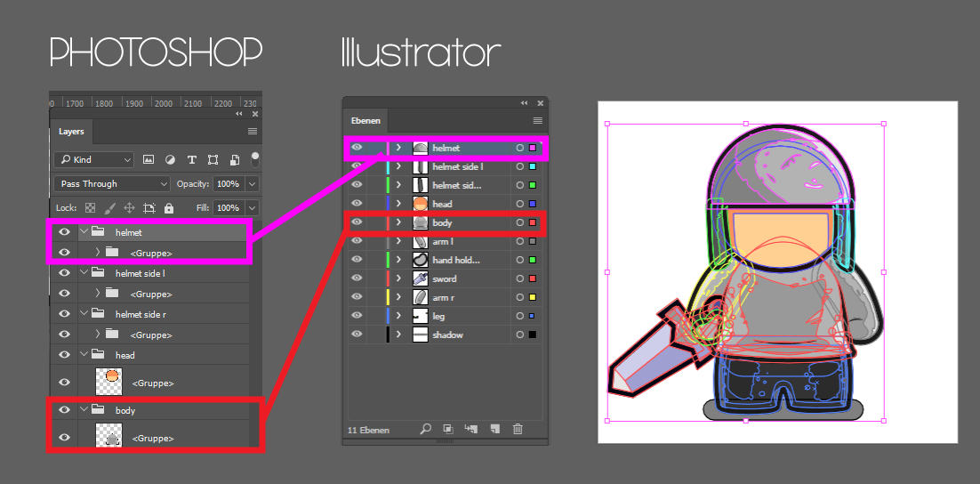
Task: Hide the leg layer in Ebenen panel
Action: coord(357,316)
